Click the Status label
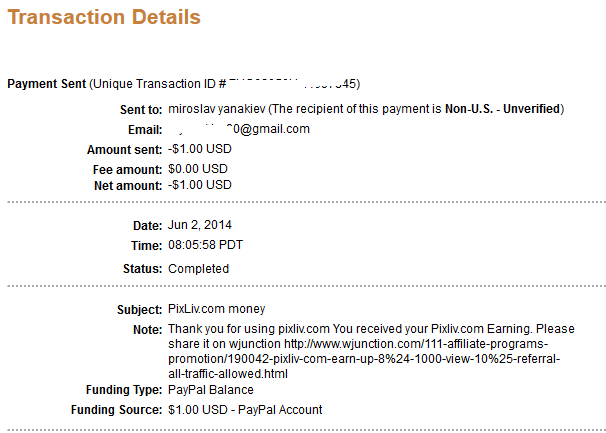Viewport: 606px width, 433px height. 143,268
